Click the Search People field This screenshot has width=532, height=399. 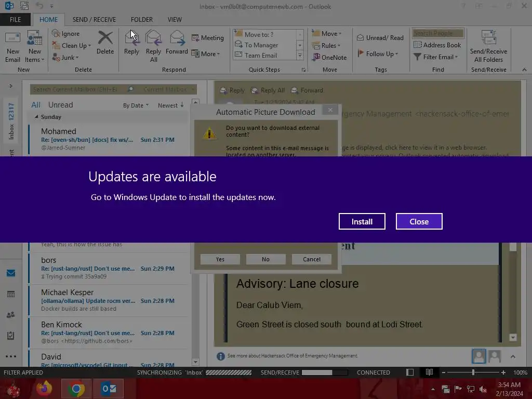click(x=438, y=33)
